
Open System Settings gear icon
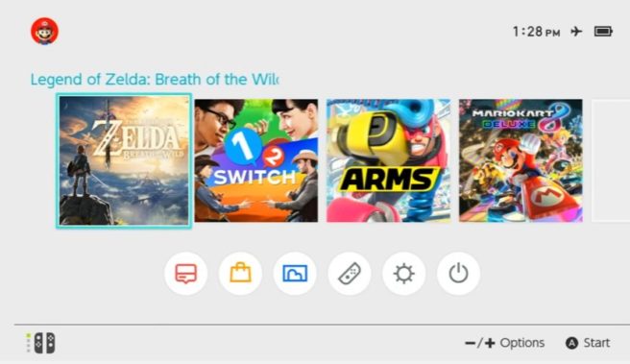pos(403,274)
